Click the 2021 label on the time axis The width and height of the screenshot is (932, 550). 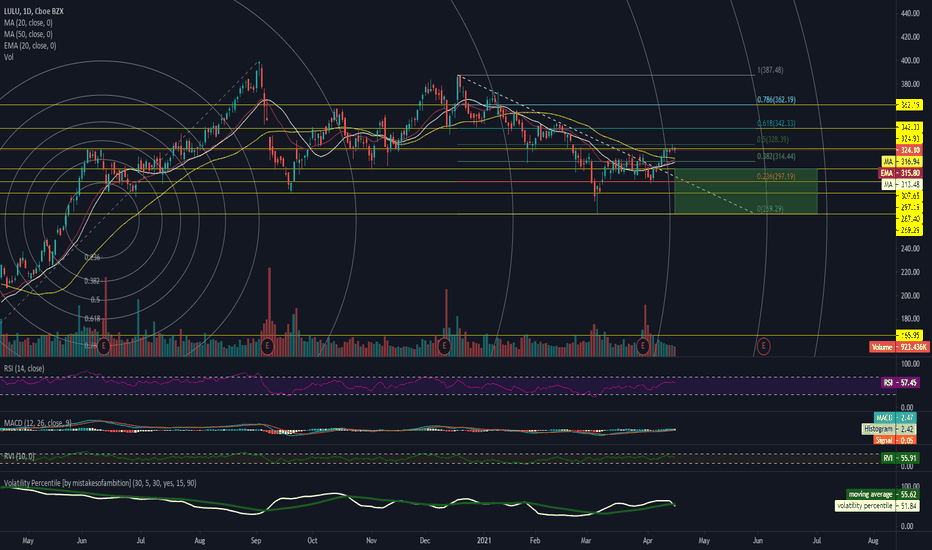(484, 541)
